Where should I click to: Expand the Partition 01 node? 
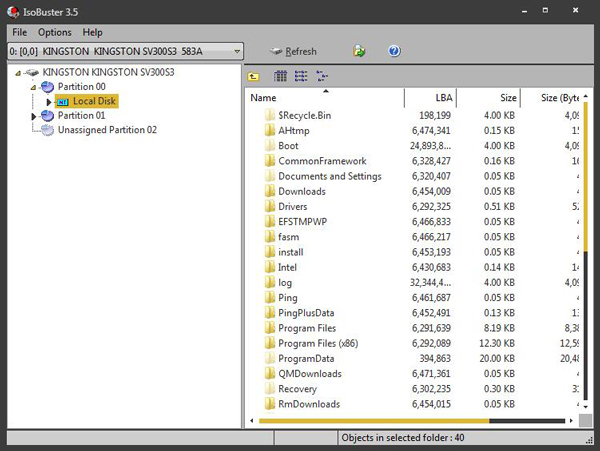[33, 116]
